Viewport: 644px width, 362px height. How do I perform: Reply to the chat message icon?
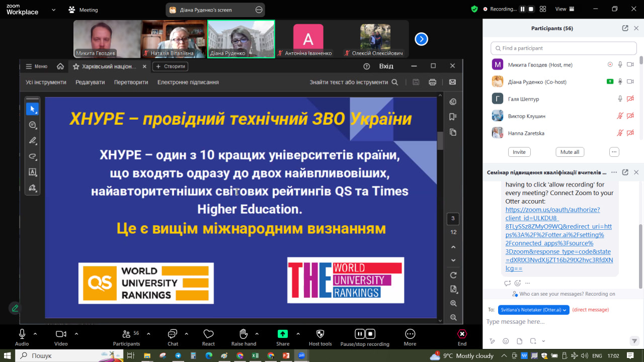point(507,283)
